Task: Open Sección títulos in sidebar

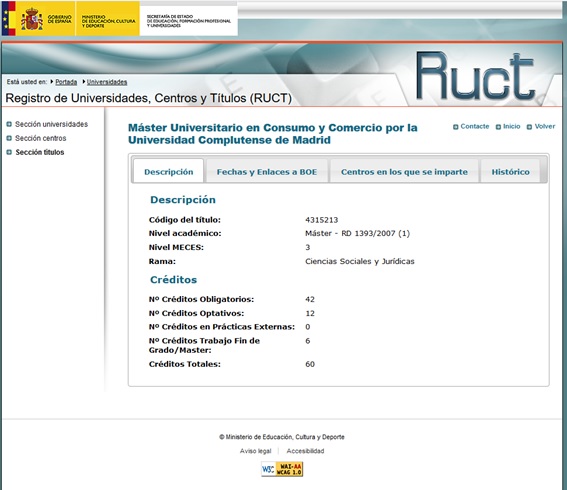Action: click(40, 152)
